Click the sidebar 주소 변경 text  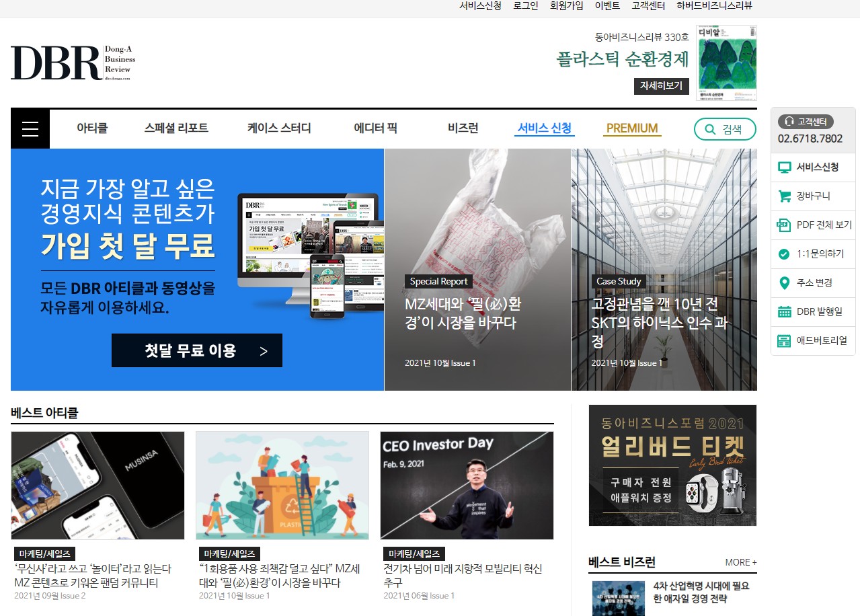click(814, 283)
